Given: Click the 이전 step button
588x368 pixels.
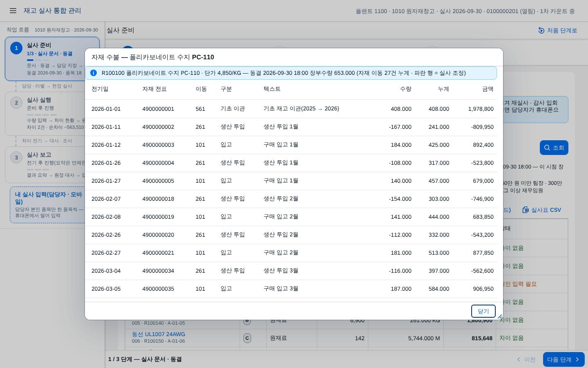Looking at the screenshot, I should tap(526, 359).
